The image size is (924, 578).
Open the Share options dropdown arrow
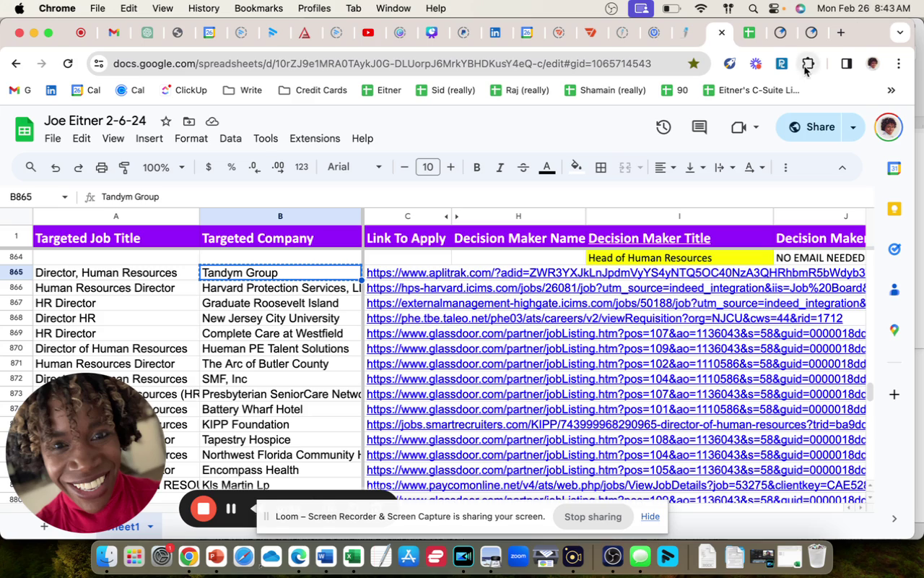pyautogui.click(x=853, y=127)
